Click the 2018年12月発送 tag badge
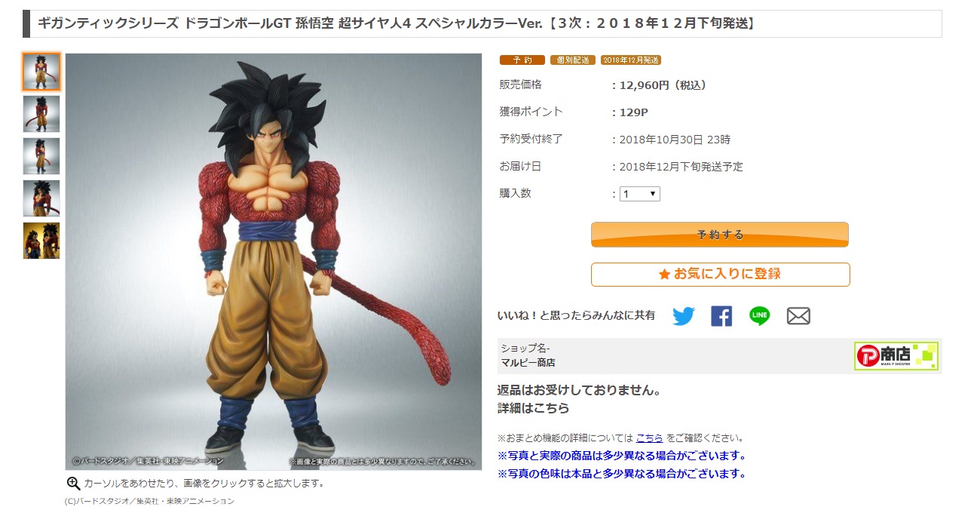This screenshot has height=513, width=980. click(x=631, y=60)
